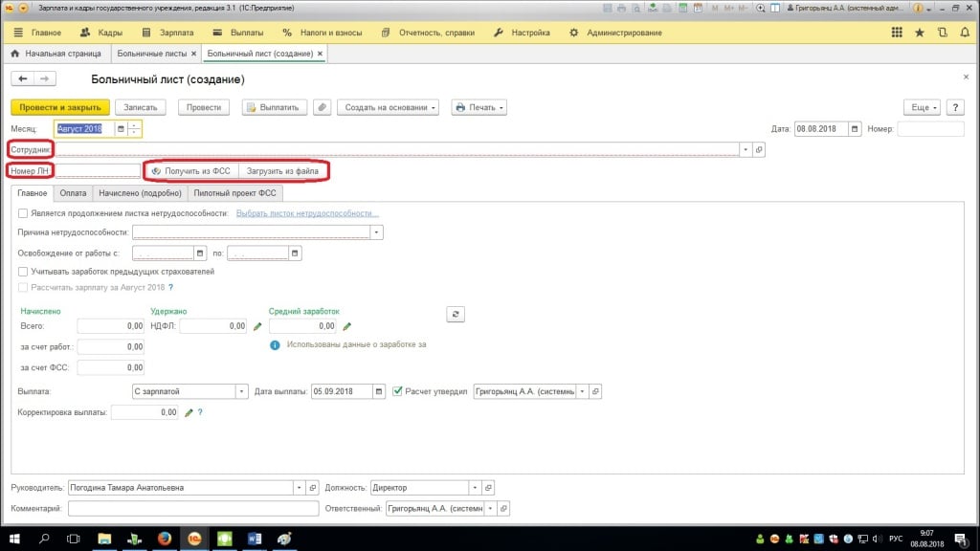
Task: Open the favorites star in top bar
Action: click(x=920, y=33)
